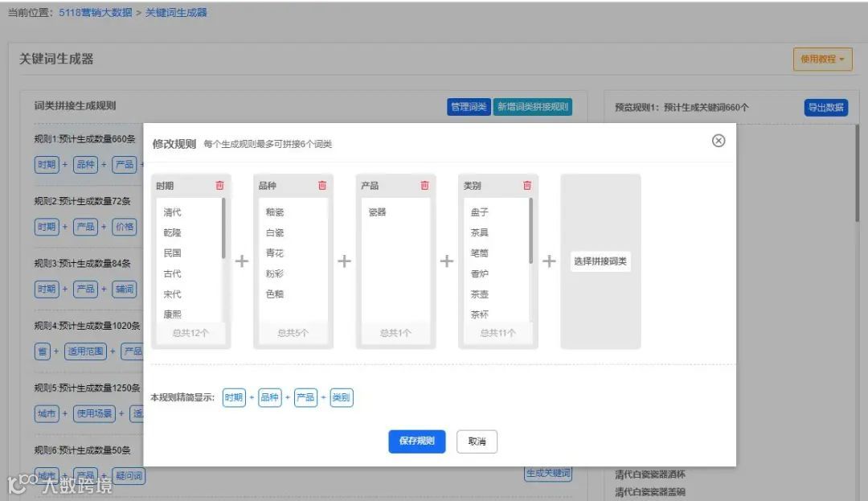Click 适用范围 tag in 规则4
The height and width of the screenshot is (501, 868).
(85, 351)
